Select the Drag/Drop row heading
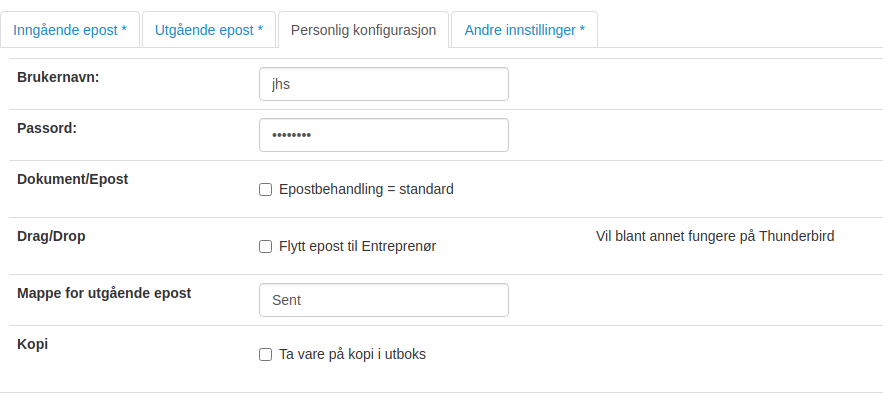Screen dimensions: 883x396 pyautogui.click(x=51, y=236)
